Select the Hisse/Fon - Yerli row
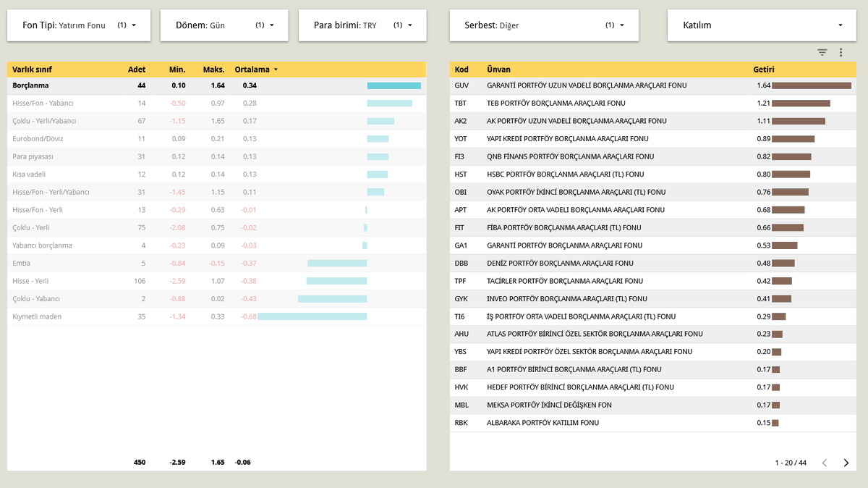 point(216,210)
